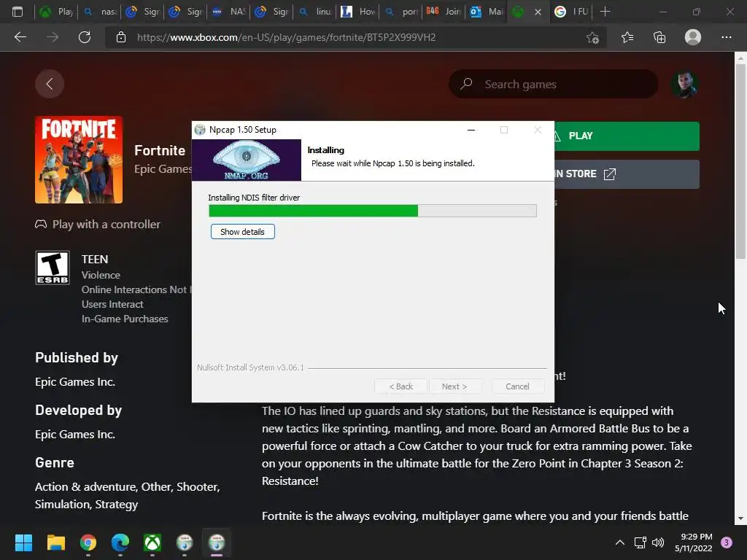Image resolution: width=747 pixels, height=560 pixels.
Task: Click 'Play with a controller' text
Action: (x=107, y=225)
